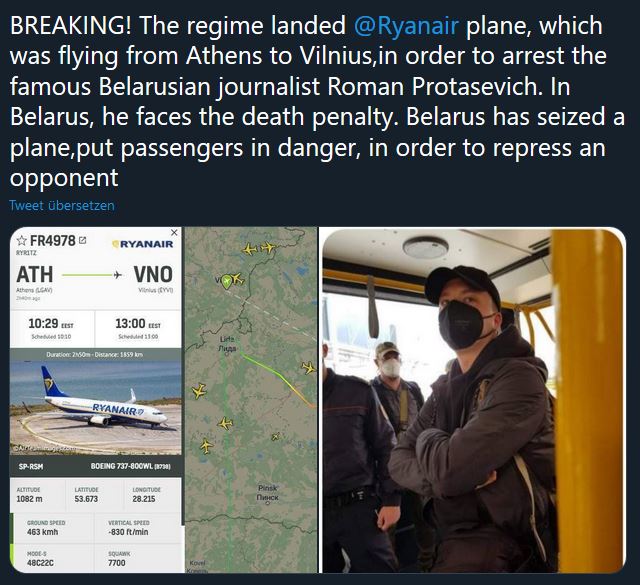Click the yellow plane icon right of Lida
This screenshot has height=585, width=640.
[x=308, y=369]
